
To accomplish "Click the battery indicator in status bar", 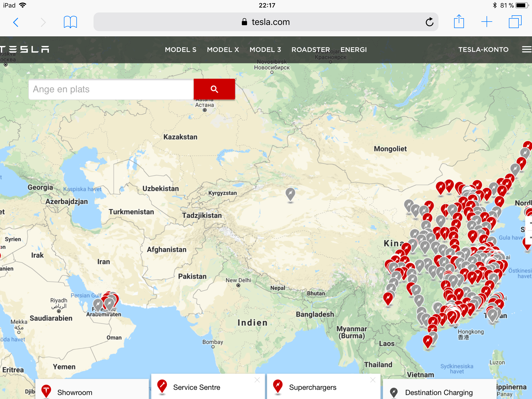I will 522,5.
